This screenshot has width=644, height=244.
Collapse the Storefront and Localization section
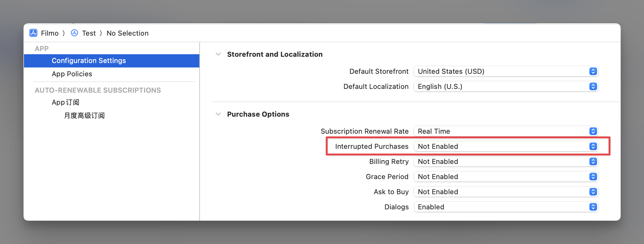[218, 54]
